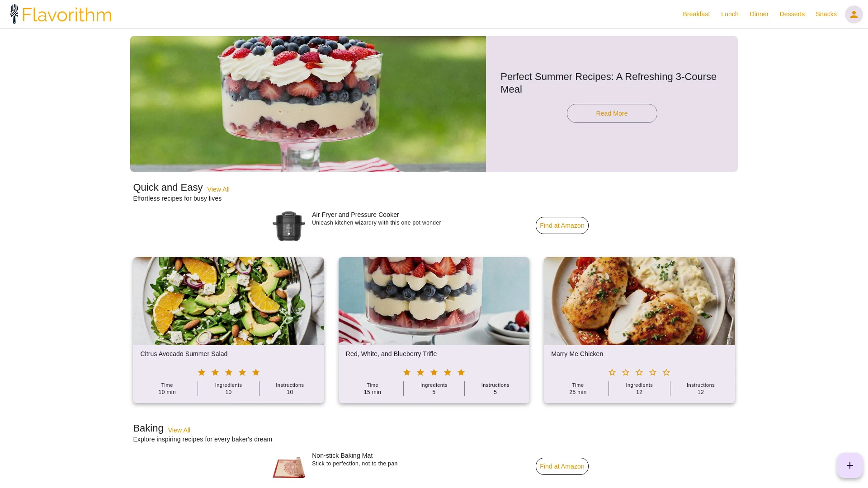Expand the Breakfast navigation menu item
The width and height of the screenshot is (868, 488).
coord(696,14)
